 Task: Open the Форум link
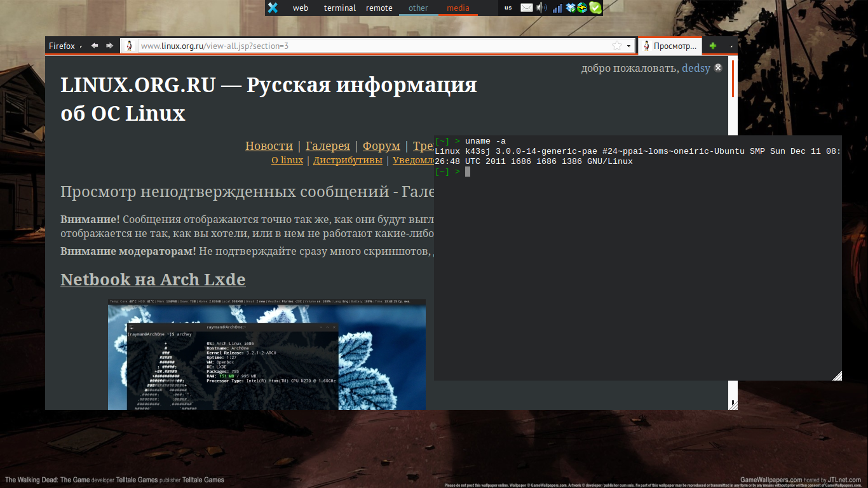point(381,146)
